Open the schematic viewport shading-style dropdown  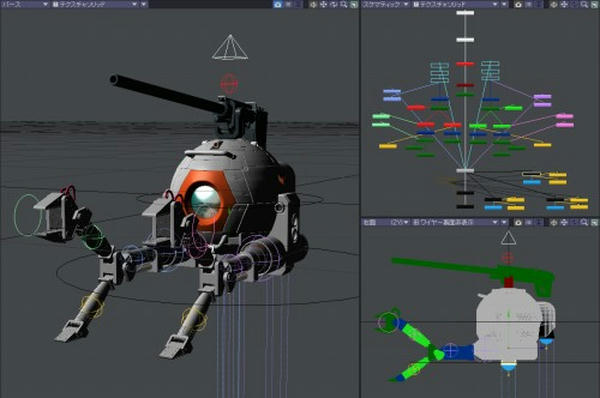pos(455,4)
